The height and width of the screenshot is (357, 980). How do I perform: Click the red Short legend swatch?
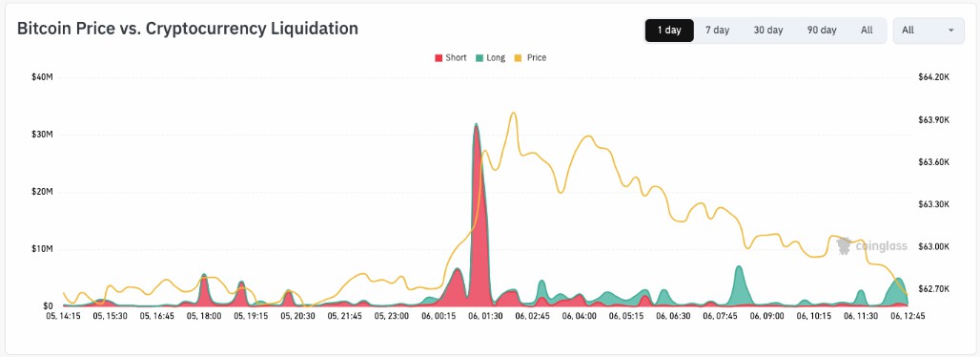point(439,58)
